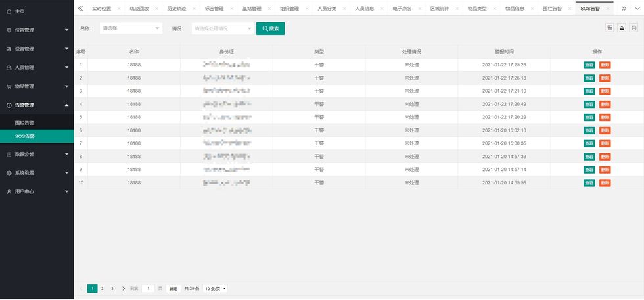Image resolution: width=644 pixels, height=300 pixels.
Task: Go to next page using arrow icon
Action: (124, 288)
